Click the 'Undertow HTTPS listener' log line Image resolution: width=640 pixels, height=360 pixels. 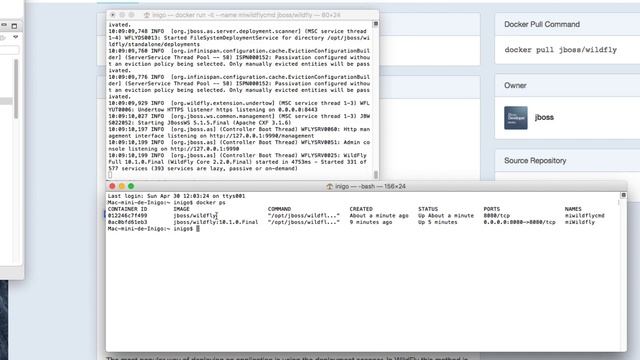[239, 107]
